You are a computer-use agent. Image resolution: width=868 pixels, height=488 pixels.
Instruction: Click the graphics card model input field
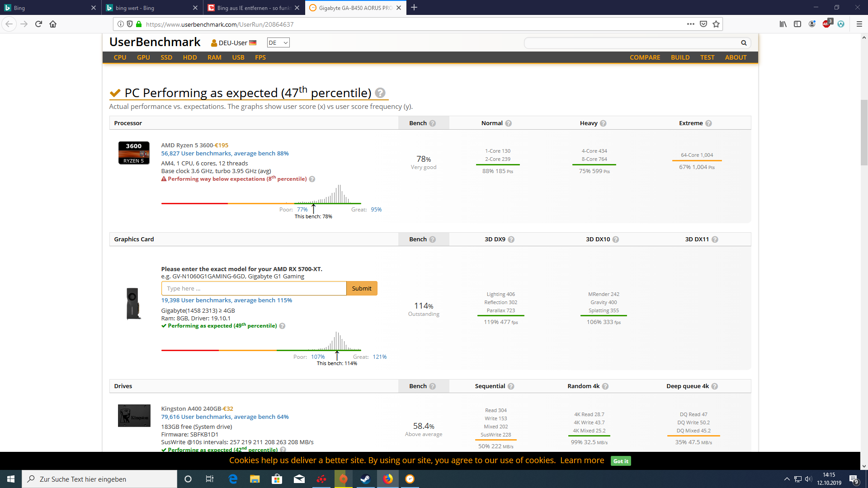click(253, 288)
